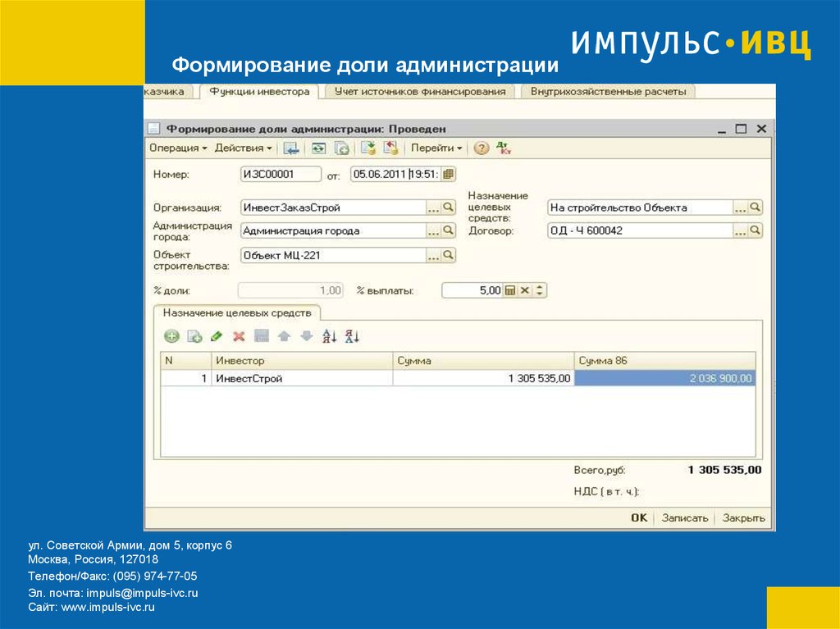Open the Учет источников финансирования tab
This screenshot has width=840, height=629.
point(420,92)
